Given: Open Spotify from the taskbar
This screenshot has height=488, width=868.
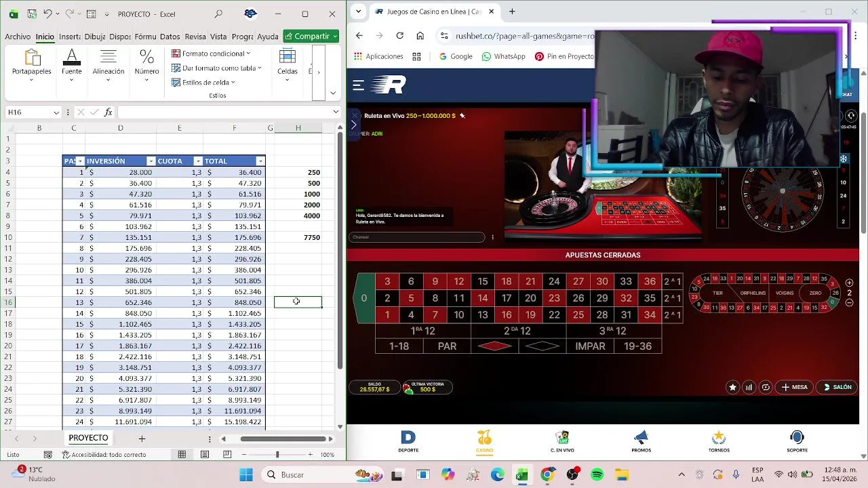Looking at the screenshot, I should click(x=597, y=475).
